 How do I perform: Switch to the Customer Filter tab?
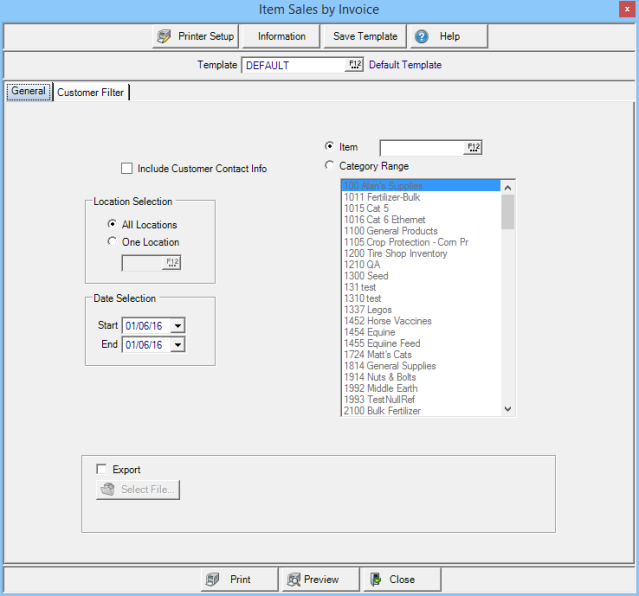point(91,93)
